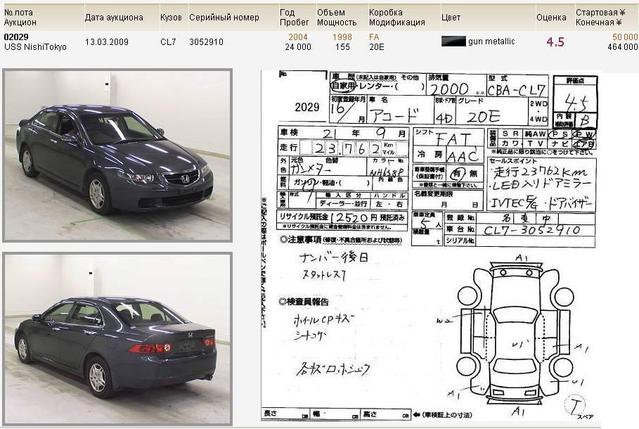
Task: Click AAC air conditioner entry on sheet
Action: click(463, 156)
